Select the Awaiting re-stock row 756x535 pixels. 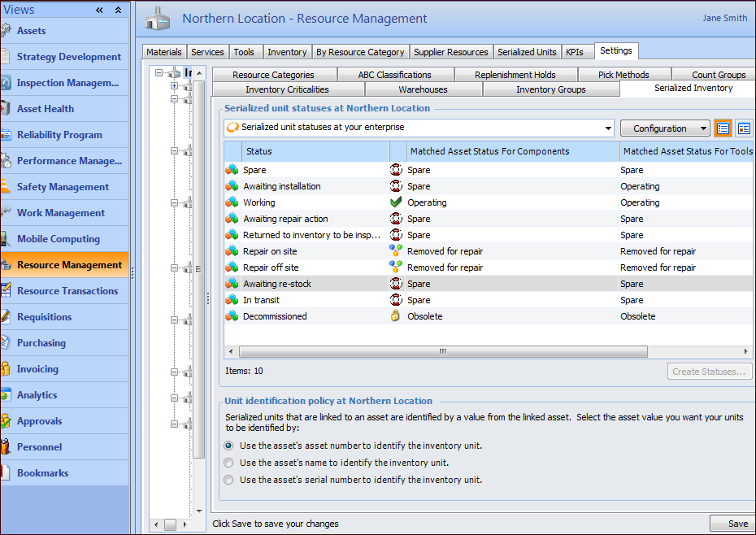[x=277, y=284]
